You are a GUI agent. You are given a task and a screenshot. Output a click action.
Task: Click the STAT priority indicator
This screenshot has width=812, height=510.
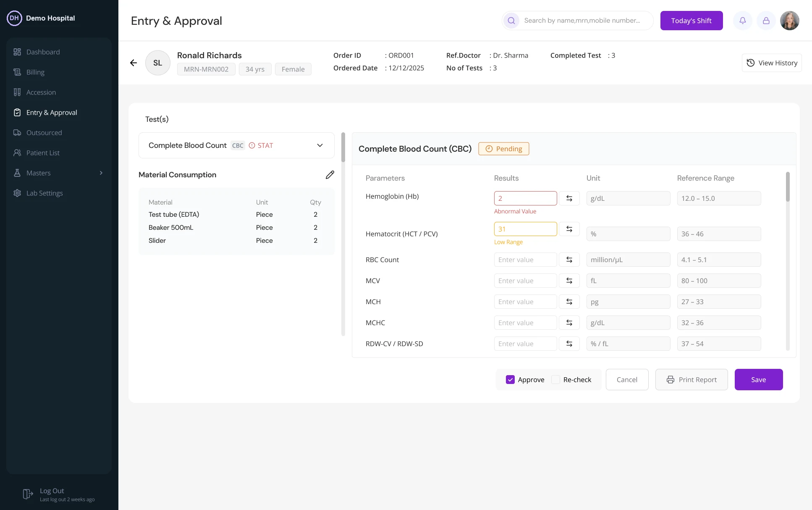261,145
